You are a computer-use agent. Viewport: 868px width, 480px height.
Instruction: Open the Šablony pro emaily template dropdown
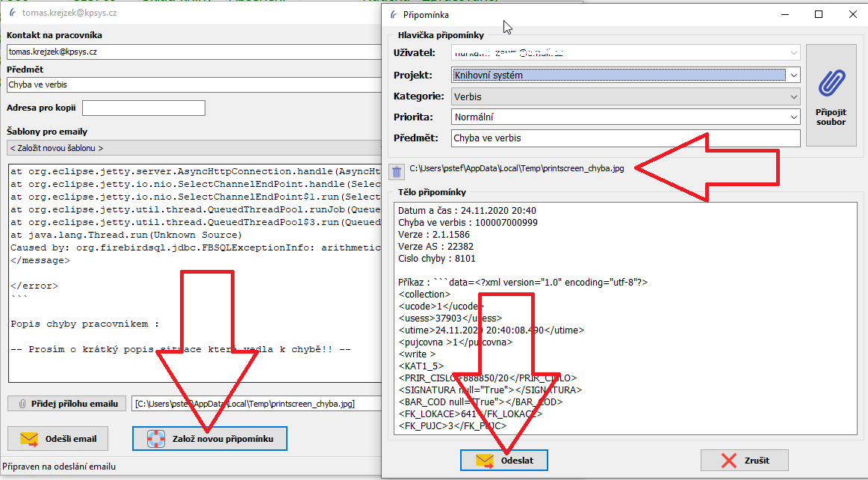193,148
